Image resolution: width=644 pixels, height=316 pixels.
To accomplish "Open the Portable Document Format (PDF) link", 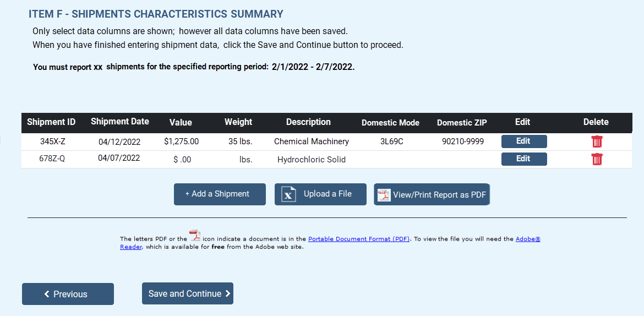I will coord(359,239).
